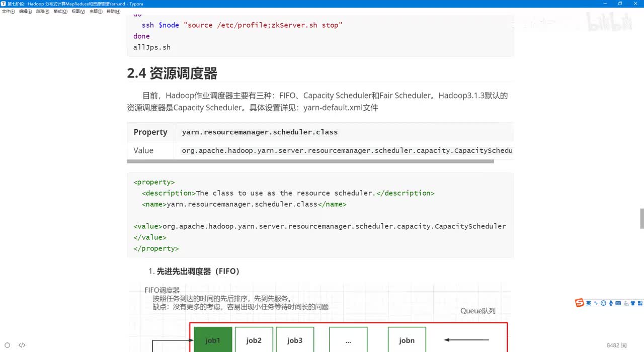Click the 8482 词 word count
This screenshot has width=644, height=352.
coord(617,345)
